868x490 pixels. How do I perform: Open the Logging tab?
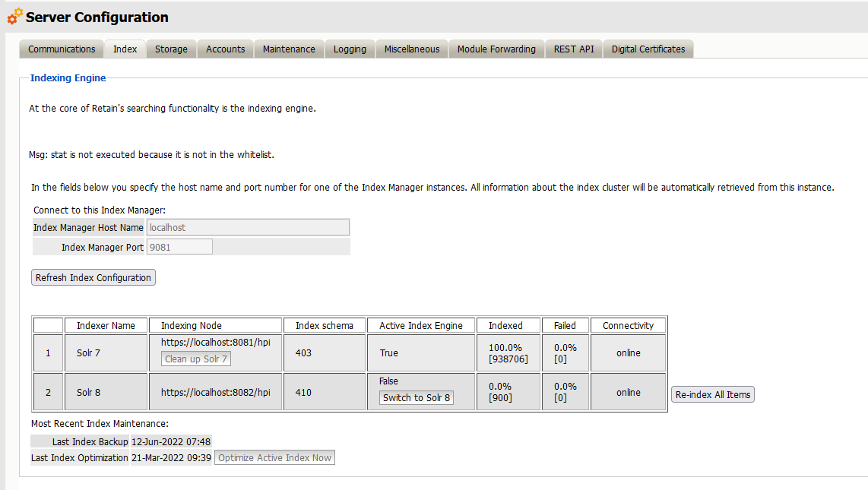pyautogui.click(x=349, y=49)
